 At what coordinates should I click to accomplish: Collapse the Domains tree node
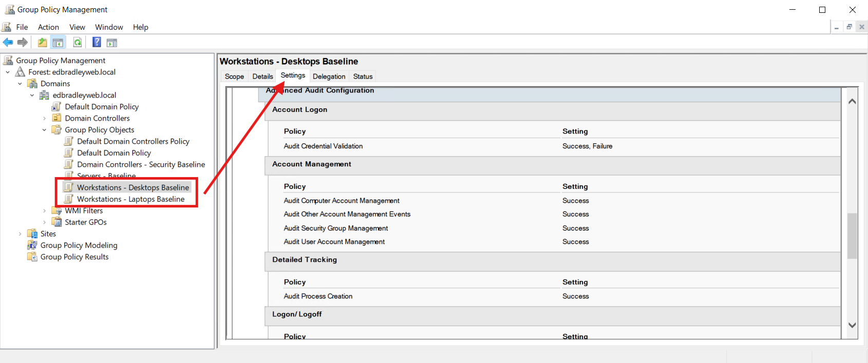[20, 84]
